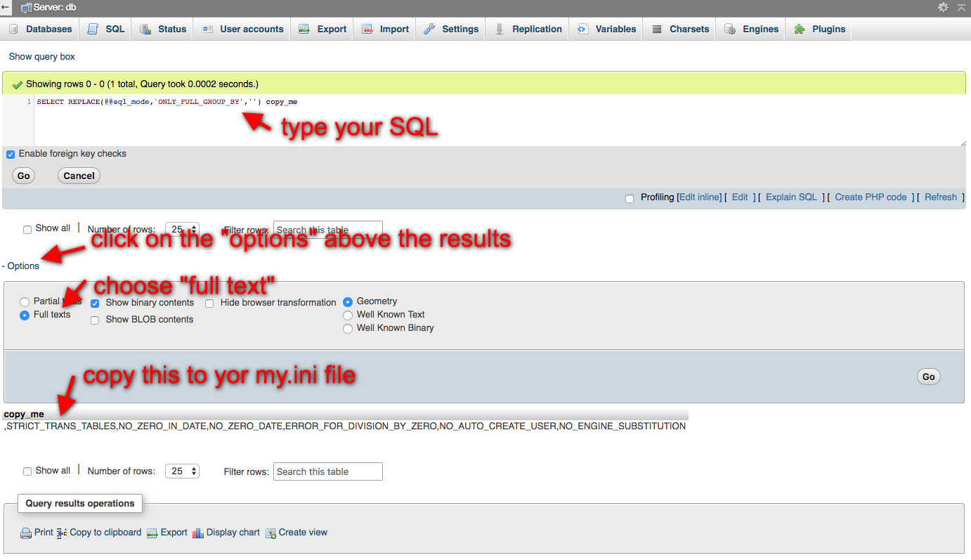Select the Well Known Text radio button
The width and height of the screenshot is (971, 560).
348,315
